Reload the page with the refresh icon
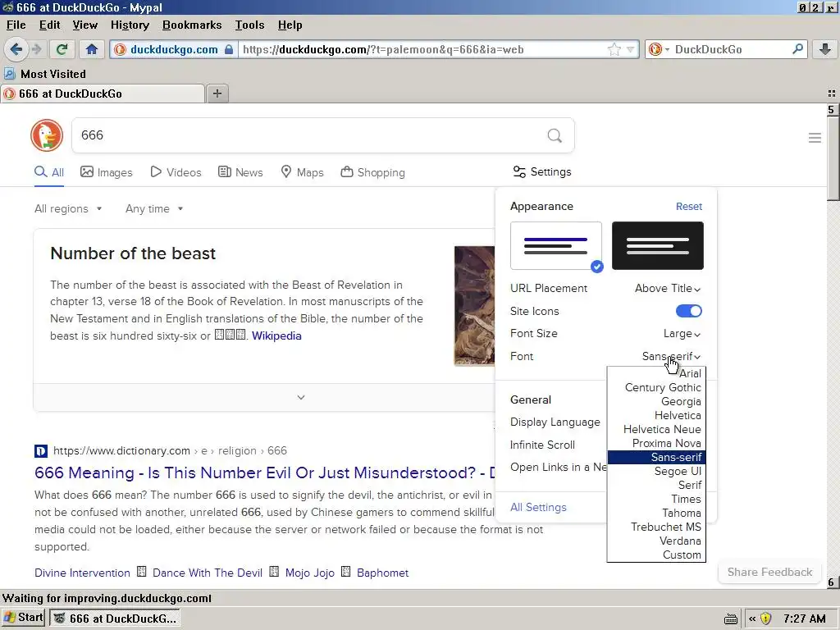Image resolution: width=840 pixels, height=630 pixels. coord(62,49)
